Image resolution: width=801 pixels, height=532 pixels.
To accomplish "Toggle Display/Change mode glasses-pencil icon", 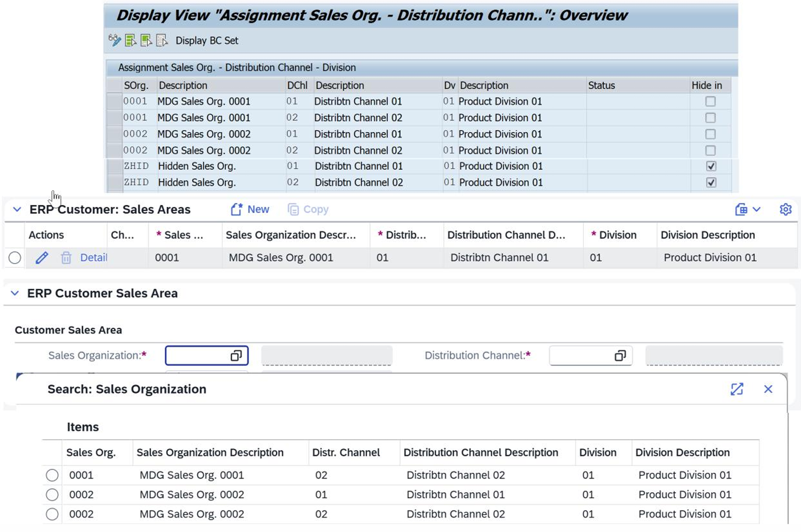I will click(x=115, y=40).
